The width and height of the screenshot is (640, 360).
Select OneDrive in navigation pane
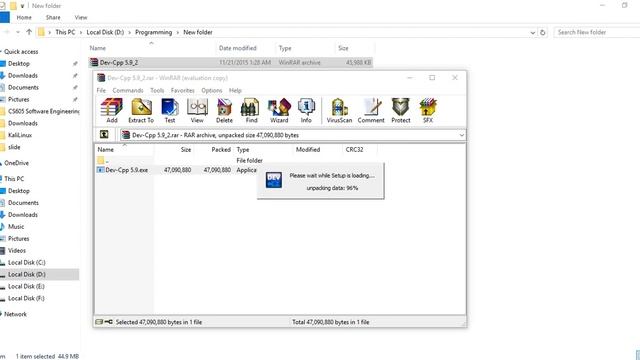pyautogui.click(x=16, y=163)
